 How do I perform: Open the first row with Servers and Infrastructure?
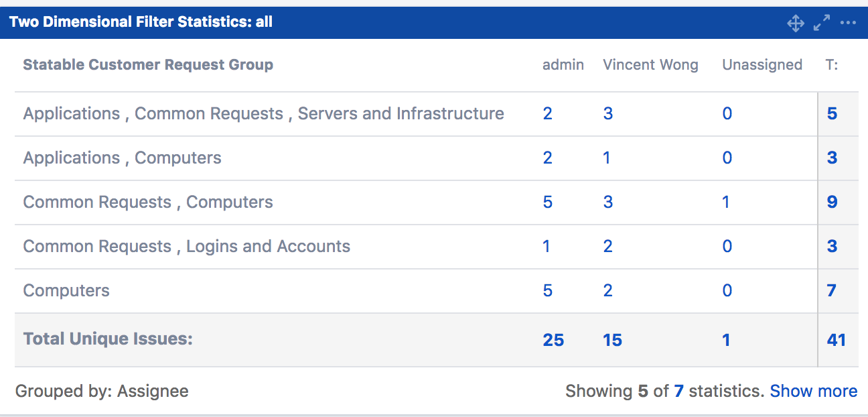coord(264,114)
